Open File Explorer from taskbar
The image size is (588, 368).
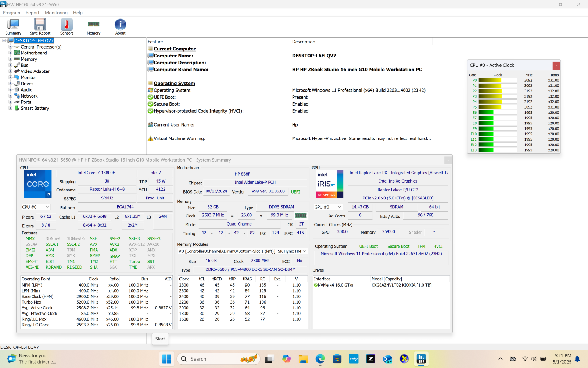tap(303, 359)
